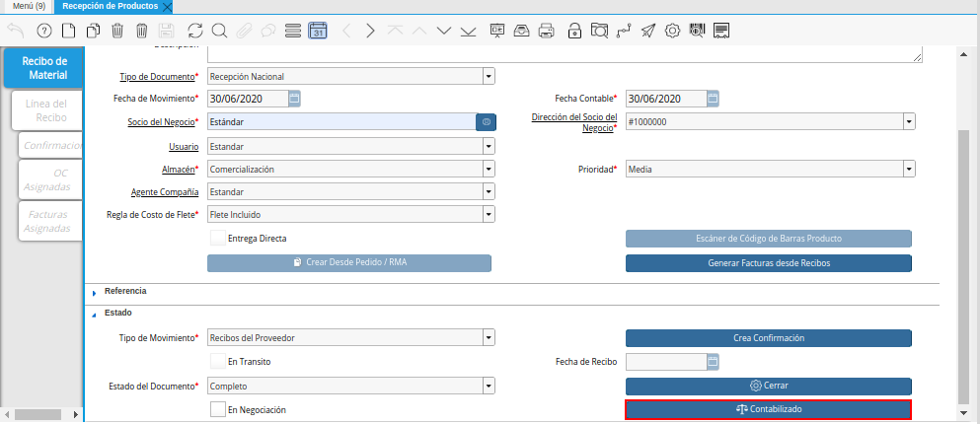
Task: Toggle the Entrega Directa checkbox
Action: (x=218, y=238)
